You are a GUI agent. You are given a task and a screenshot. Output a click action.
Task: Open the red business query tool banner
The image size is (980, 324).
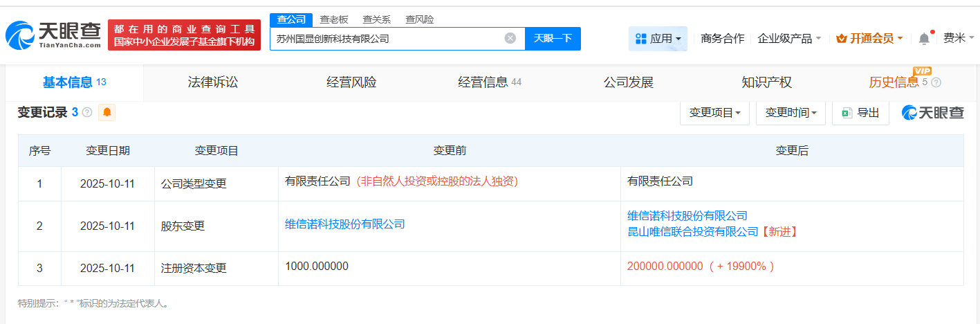click(x=184, y=35)
